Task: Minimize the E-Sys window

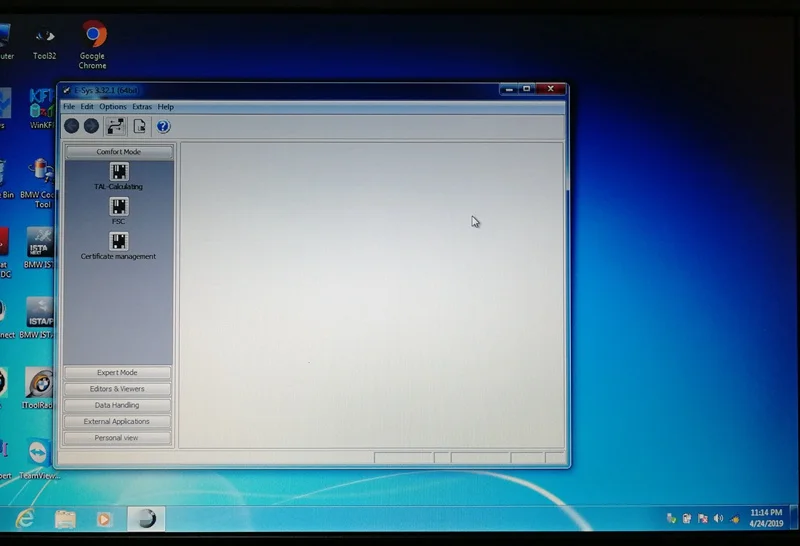Action: (509, 89)
